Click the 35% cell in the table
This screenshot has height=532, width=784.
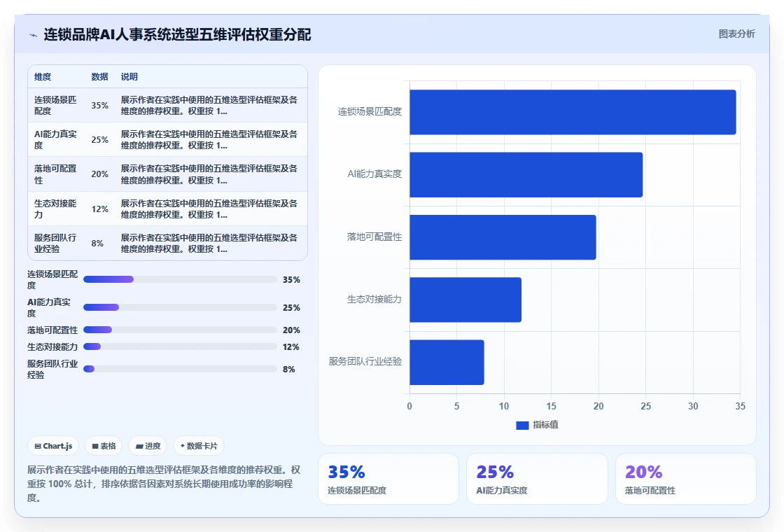click(99, 106)
